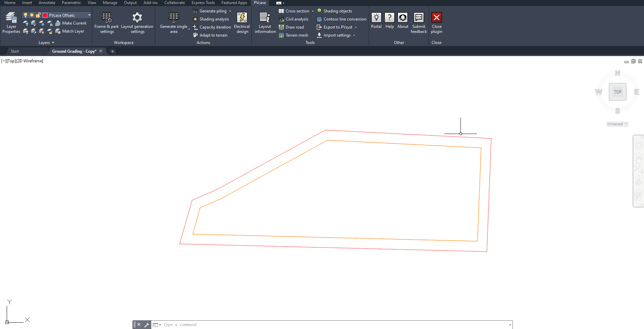This screenshot has width=644, height=329.
Task: Switch to the Ground Grading - Copy tab
Action: pos(74,51)
